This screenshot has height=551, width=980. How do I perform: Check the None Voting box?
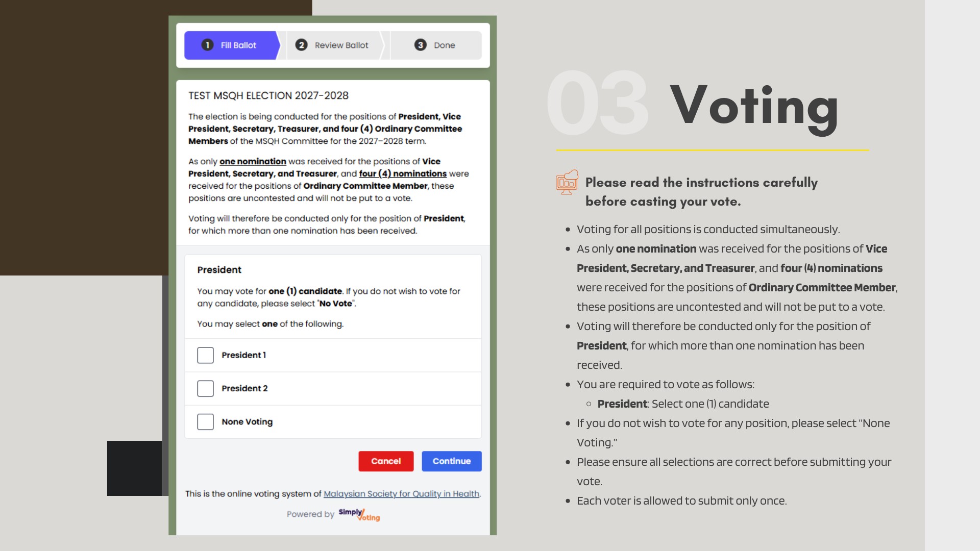click(x=205, y=422)
